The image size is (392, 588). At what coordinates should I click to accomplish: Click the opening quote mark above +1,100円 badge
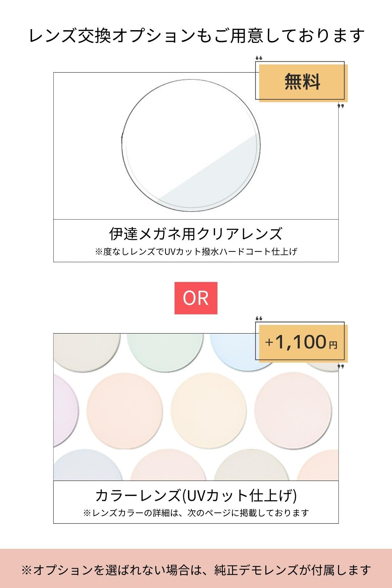[259, 319]
